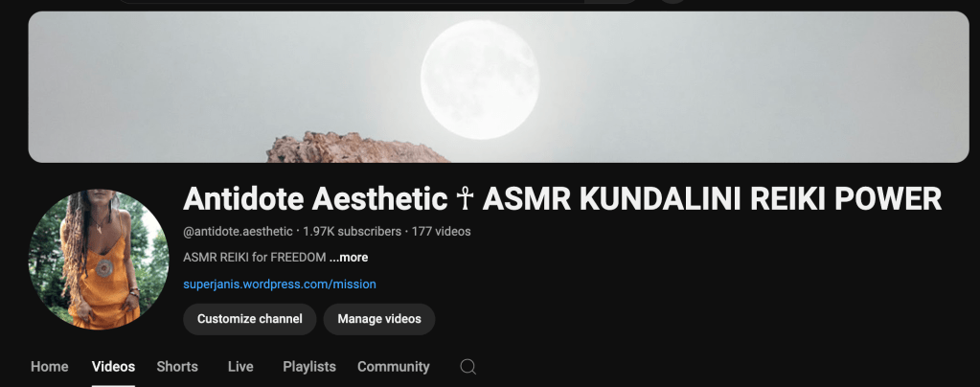This screenshot has width=980, height=387.
Task: Click the full moon in the banner
Action: pos(479,80)
